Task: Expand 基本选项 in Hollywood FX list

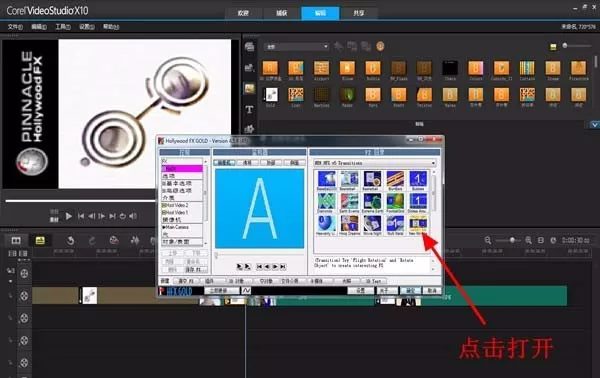Action: click(x=182, y=183)
